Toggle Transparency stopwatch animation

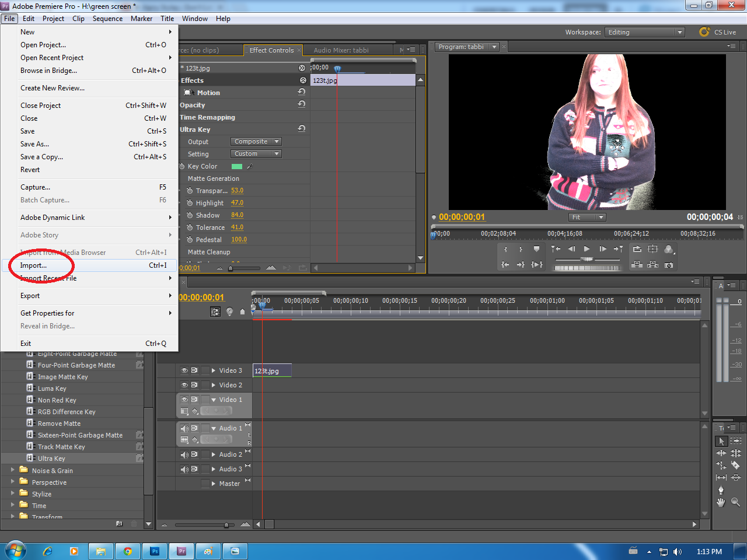point(190,191)
